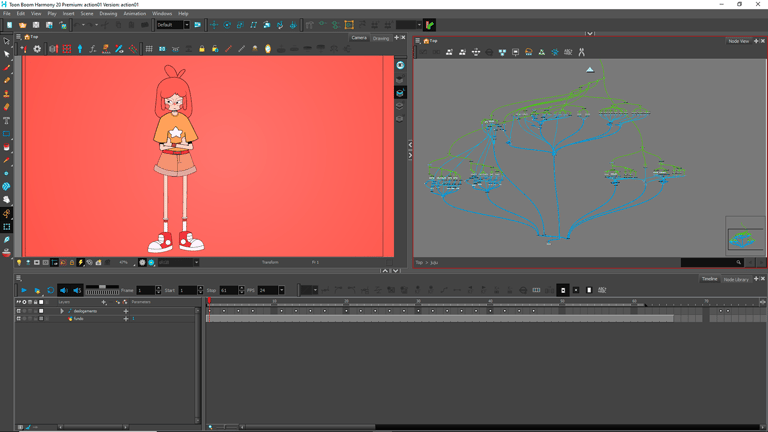Click the Play button in timeline
Screen dimensions: 768x432
click(x=24, y=290)
